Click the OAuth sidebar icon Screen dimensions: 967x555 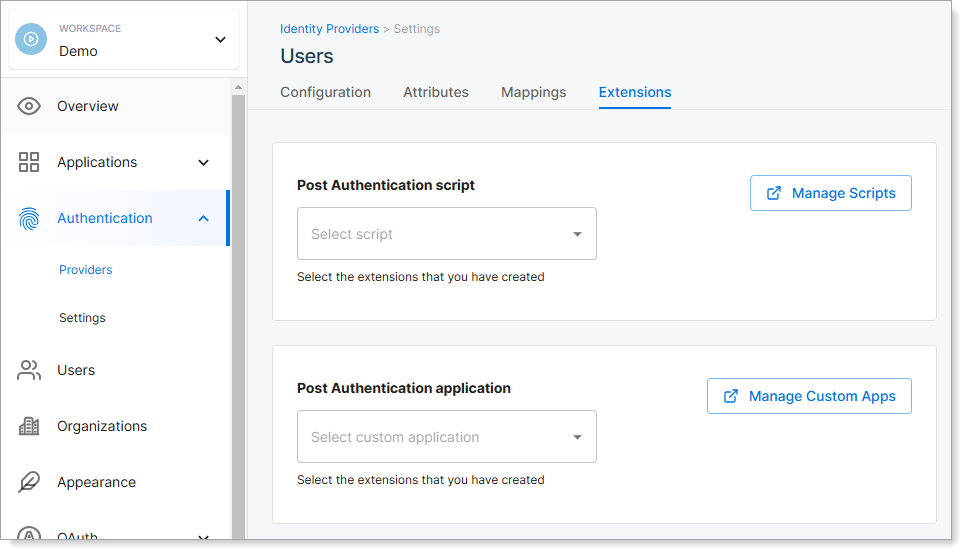(x=29, y=533)
